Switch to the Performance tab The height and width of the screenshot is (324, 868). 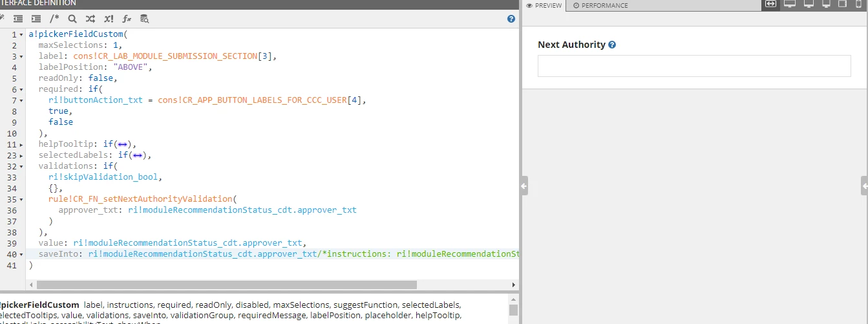tap(600, 5)
